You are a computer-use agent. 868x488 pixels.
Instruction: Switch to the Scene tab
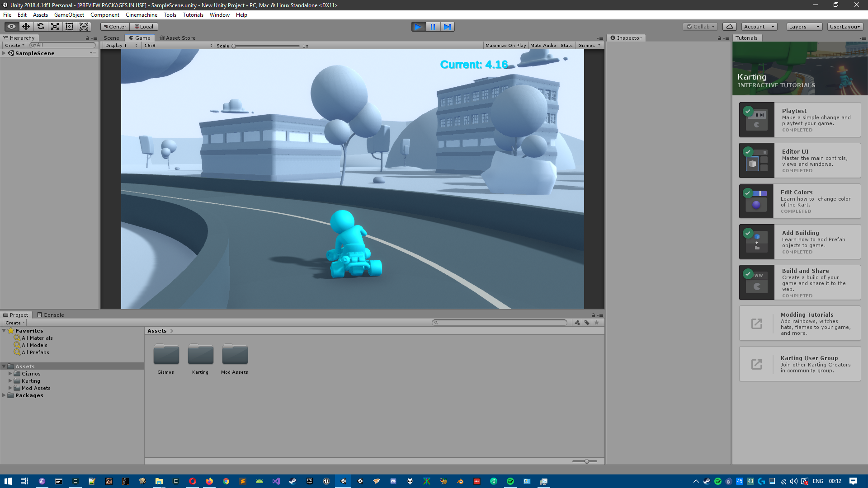pyautogui.click(x=111, y=38)
